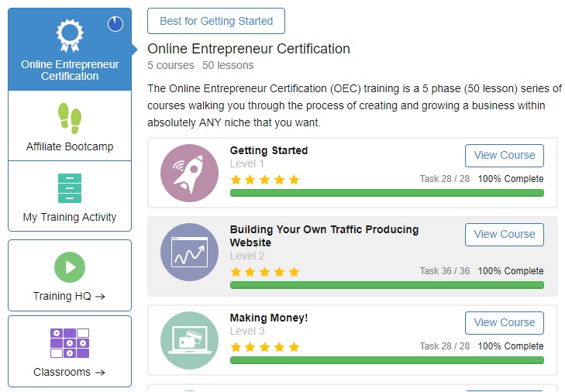This screenshot has height=392, width=565.
Task: Click the rocket Getting Started course icon
Action: click(190, 173)
